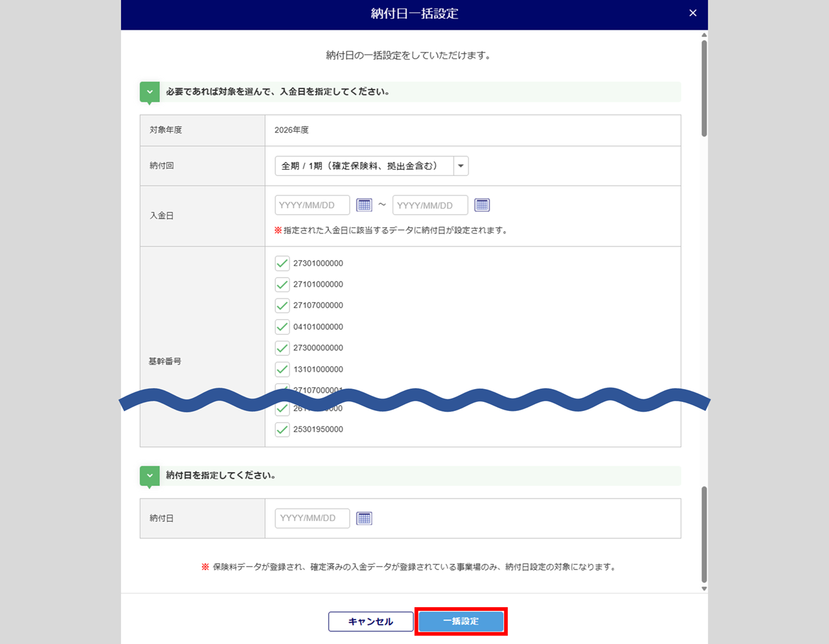The width and height of the screenshot is (829, 644).
Task: Focus the 納付日 date input
Action: [312, 518]
